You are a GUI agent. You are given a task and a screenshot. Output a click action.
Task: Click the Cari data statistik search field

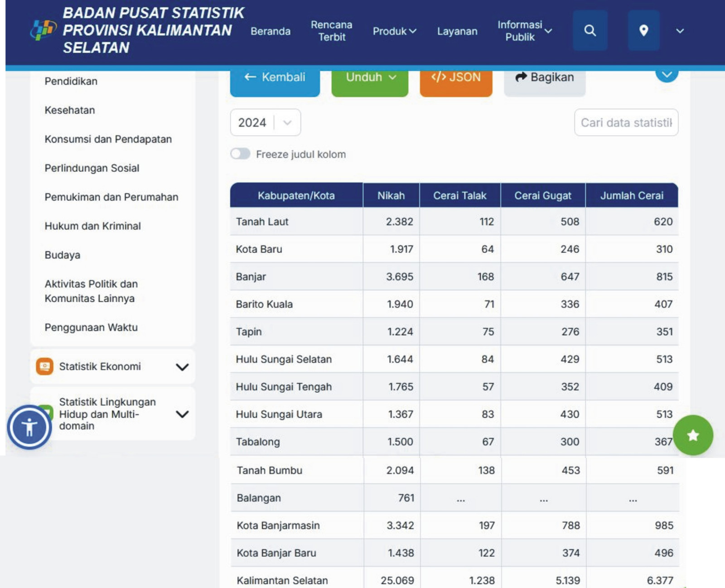(x=626, y=122)
